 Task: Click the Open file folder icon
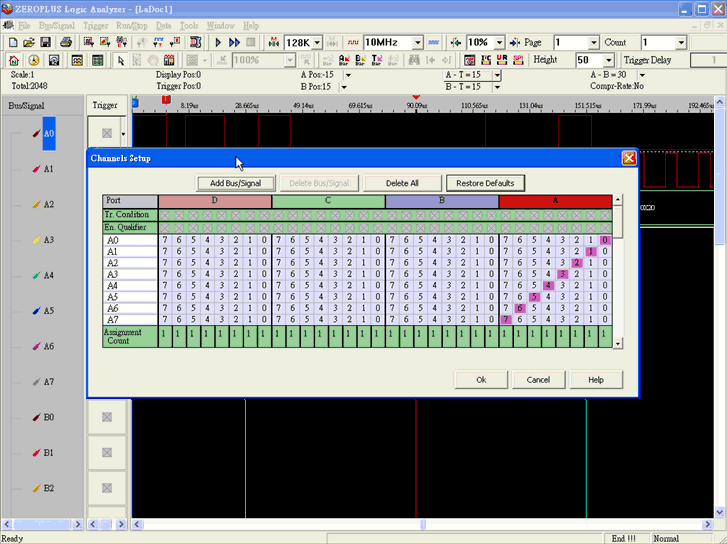[x=29, y=43]
